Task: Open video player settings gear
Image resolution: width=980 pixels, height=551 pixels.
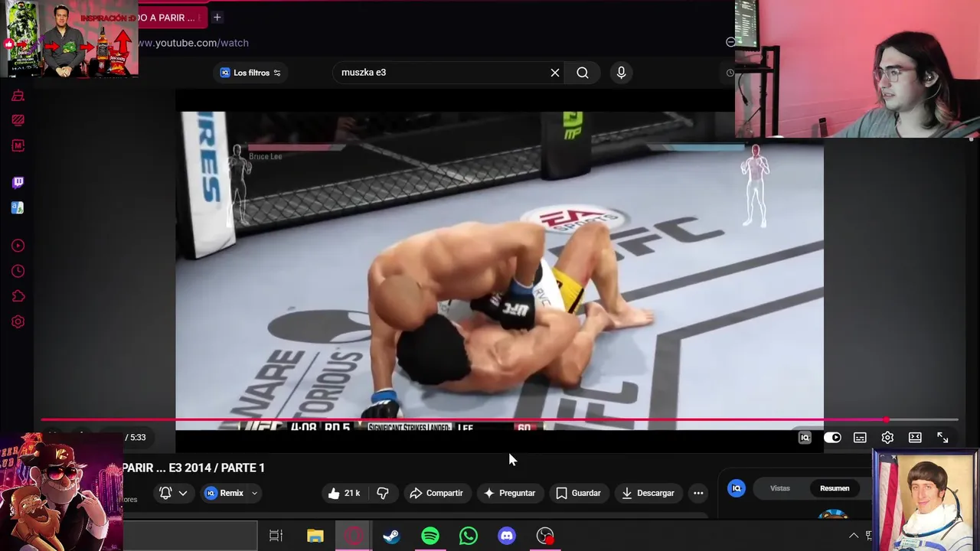Action: click(887, 438)
